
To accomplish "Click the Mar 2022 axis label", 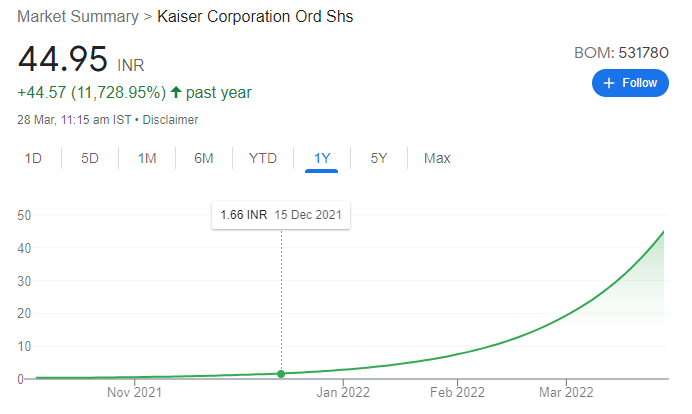I will point(565,393).
